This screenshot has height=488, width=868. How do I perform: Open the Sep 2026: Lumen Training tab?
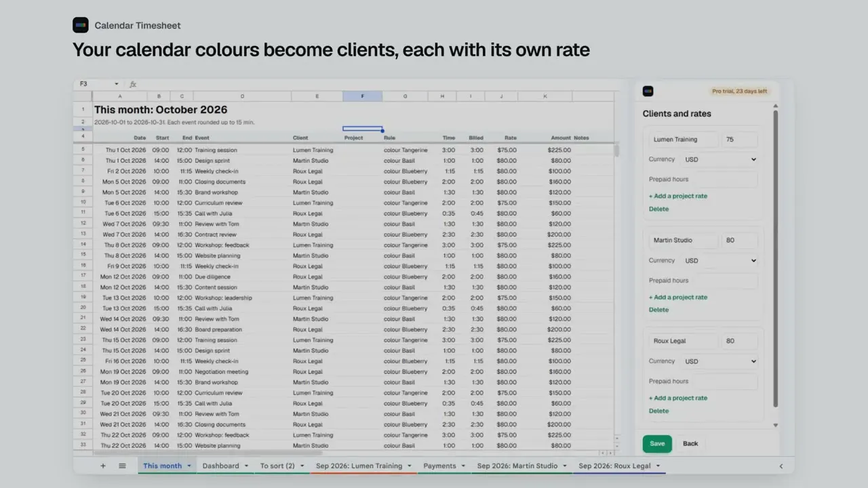[359, 466]
